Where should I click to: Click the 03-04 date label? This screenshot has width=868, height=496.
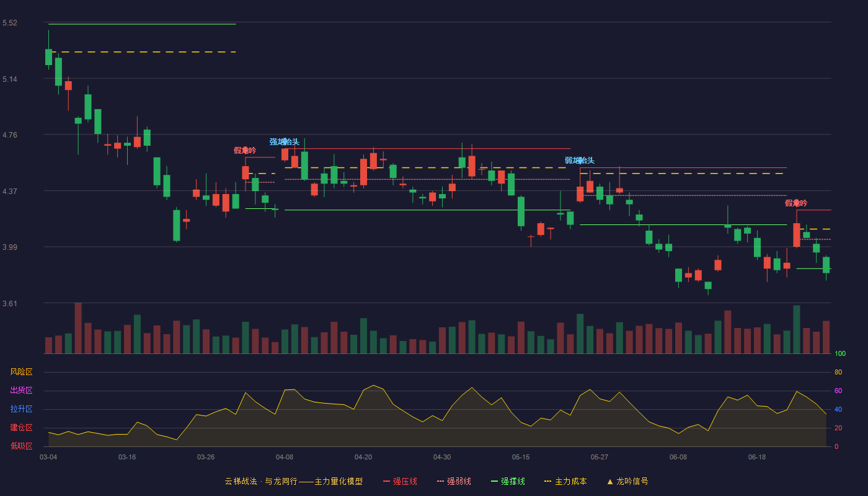(48, 457)
